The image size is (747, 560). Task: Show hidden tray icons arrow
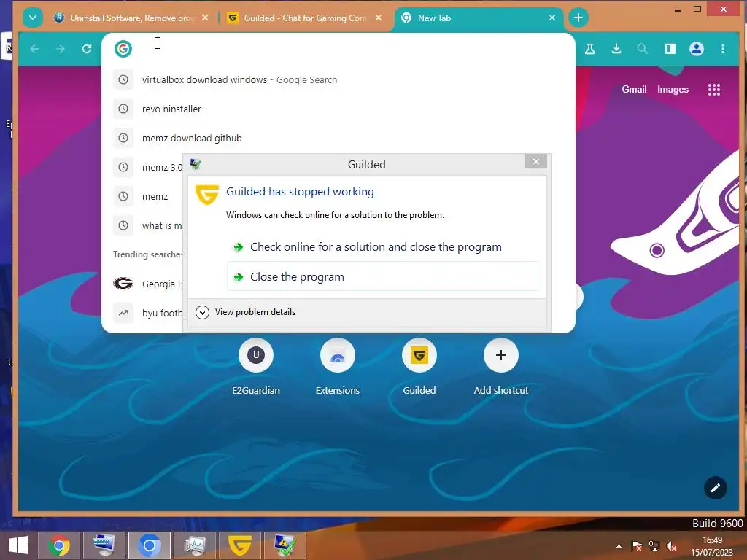click(619, 546)
